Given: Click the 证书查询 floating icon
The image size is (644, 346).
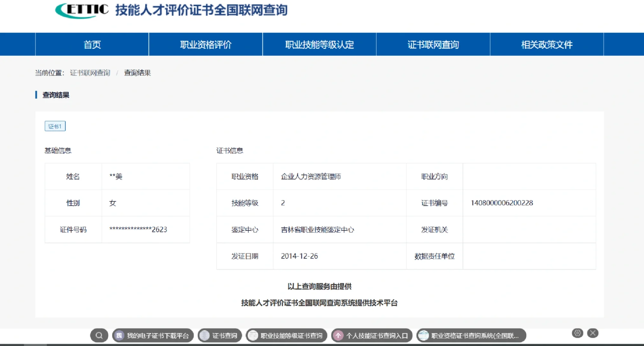Looking at the screenshot, I should [204, 335].
